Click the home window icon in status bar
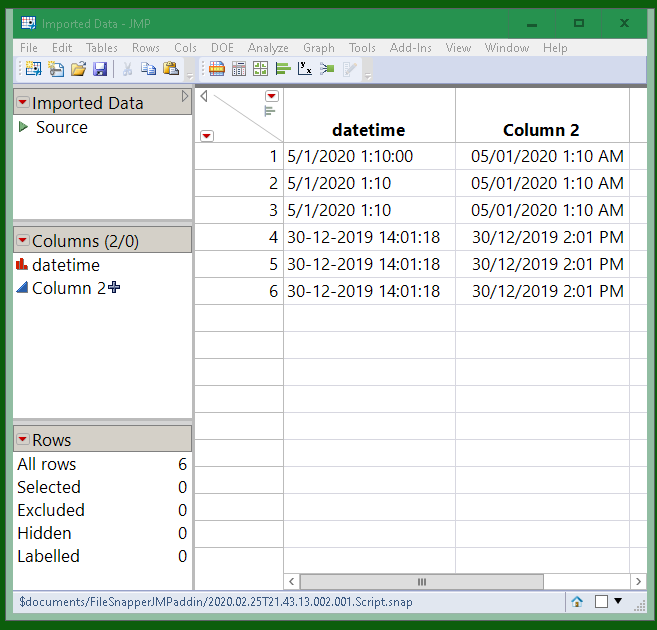This screenshot has width=657, height=630. click(x=577, y=602)
